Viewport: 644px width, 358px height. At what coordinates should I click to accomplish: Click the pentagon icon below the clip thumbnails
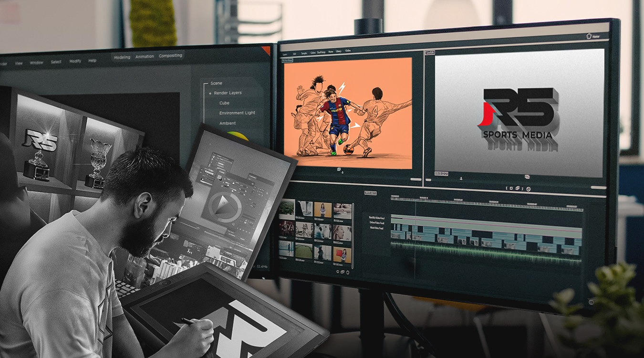348,272
